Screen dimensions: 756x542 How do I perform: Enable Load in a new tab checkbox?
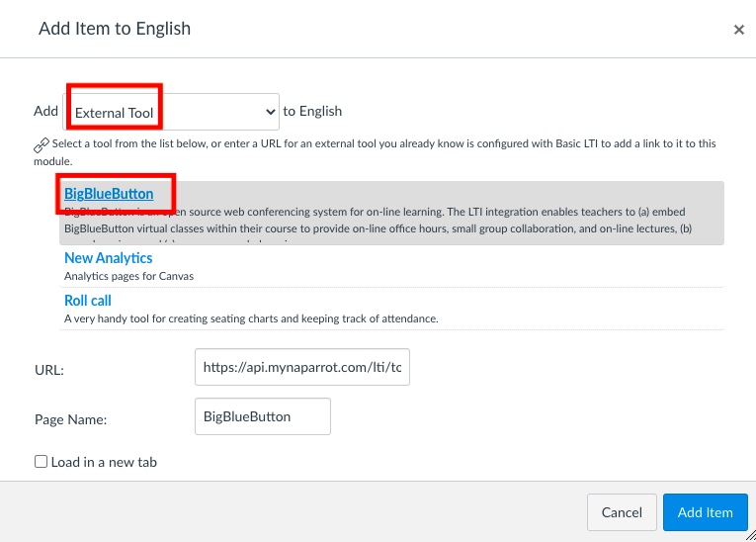pos(41,462)
